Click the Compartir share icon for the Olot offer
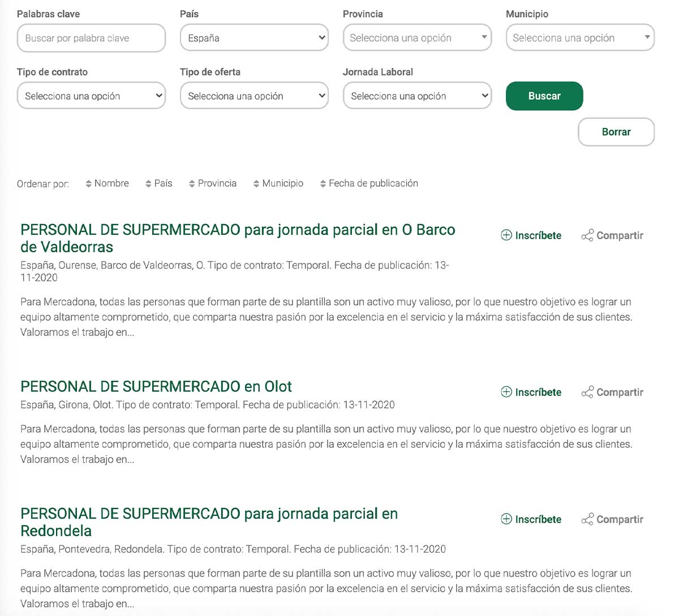 coord(588,392)
